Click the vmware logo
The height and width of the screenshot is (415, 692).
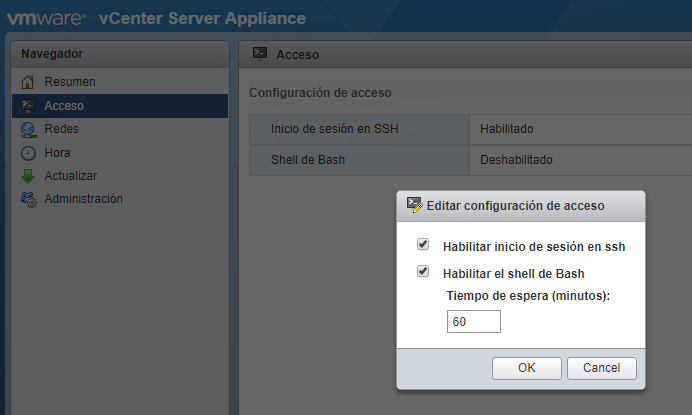coord(46,19)
